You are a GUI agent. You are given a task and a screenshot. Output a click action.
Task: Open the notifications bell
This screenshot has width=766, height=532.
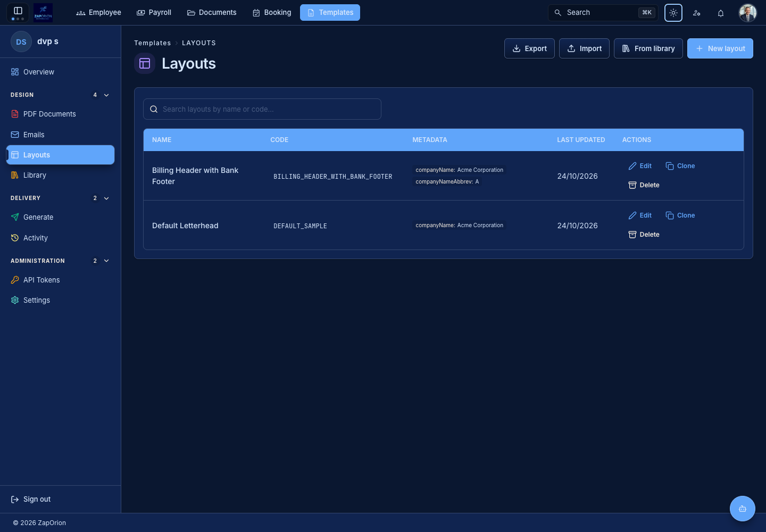(x=721, y=13)
